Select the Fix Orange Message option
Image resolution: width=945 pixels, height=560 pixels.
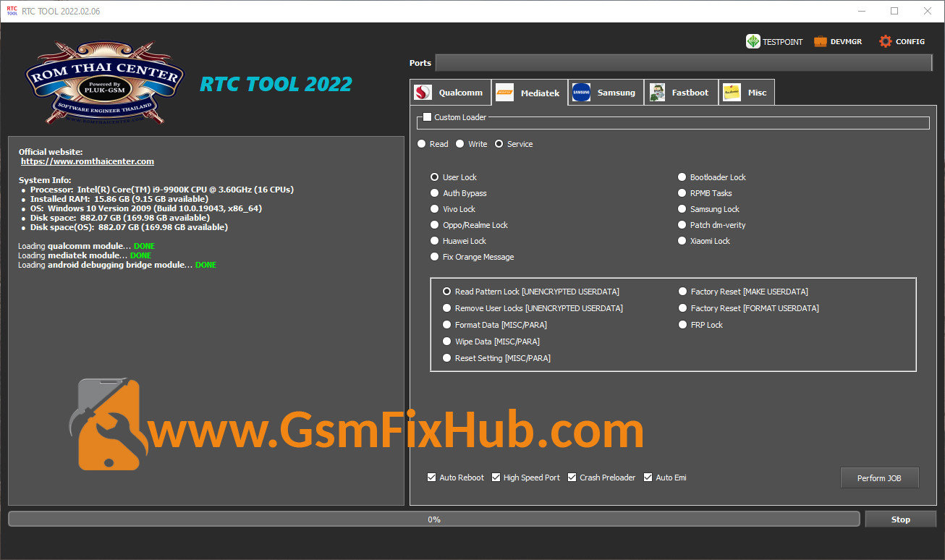435,257
